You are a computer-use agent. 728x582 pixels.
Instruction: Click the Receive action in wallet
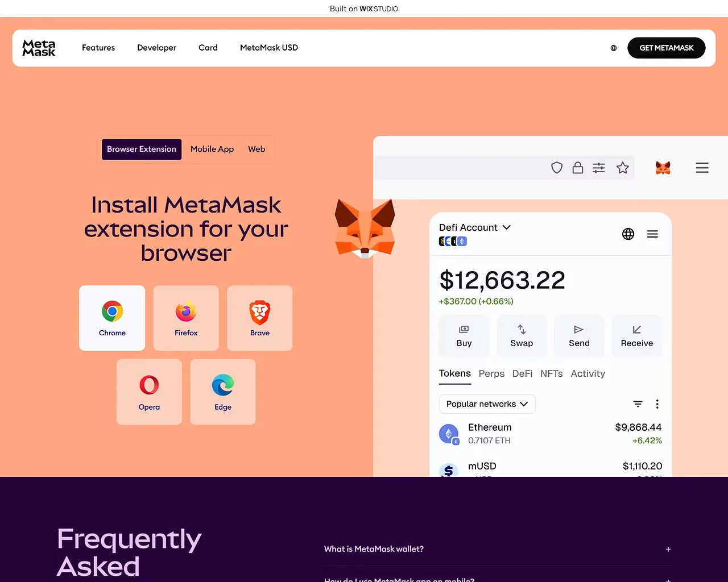(637, 336)
